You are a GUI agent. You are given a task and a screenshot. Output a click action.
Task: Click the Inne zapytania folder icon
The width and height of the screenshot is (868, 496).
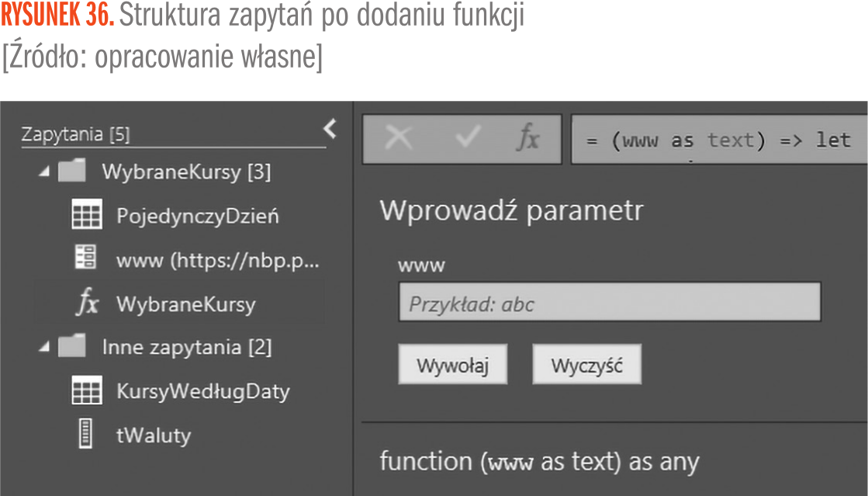tap(72, 346)
